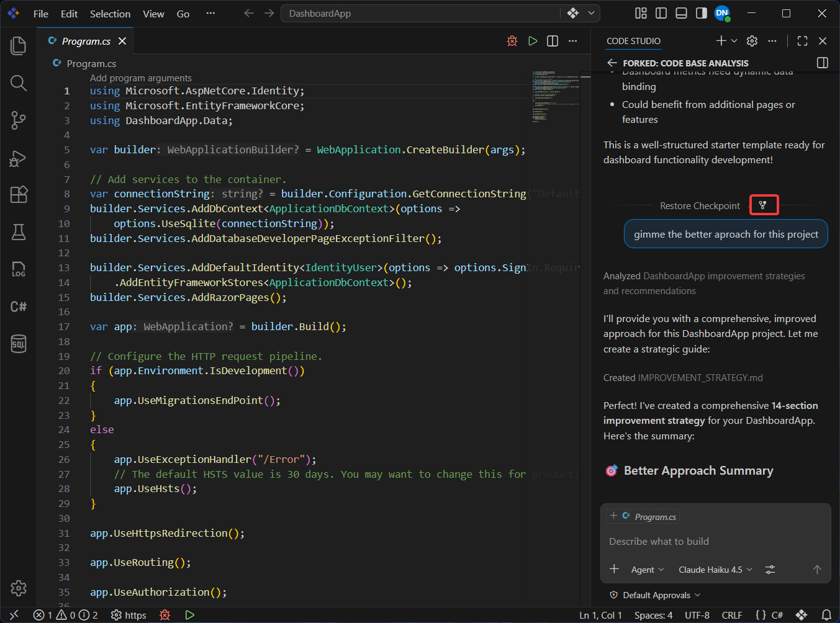
Task: Open the Manage gear in activity bar
Action: click(19, 588)
